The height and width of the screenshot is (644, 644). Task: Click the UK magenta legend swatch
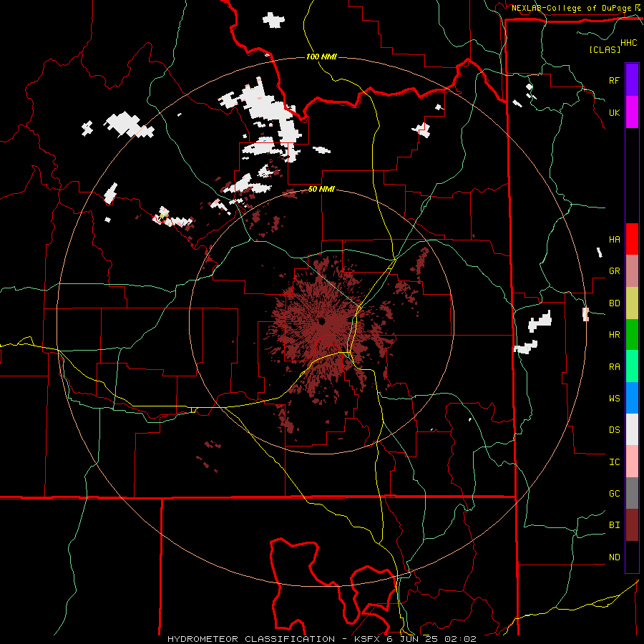click(632, 112)
